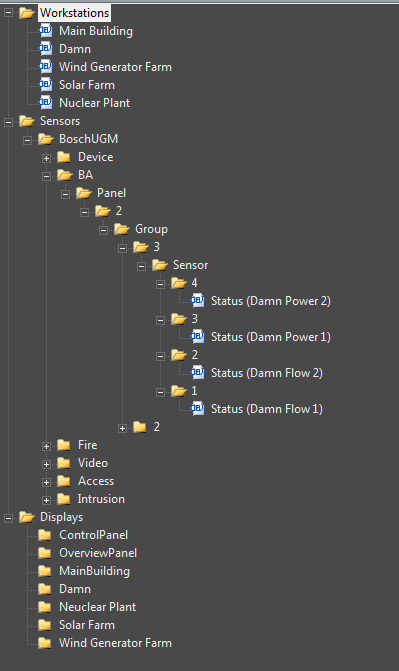
Task: Collapse the BA node
Action: (46, 176)
